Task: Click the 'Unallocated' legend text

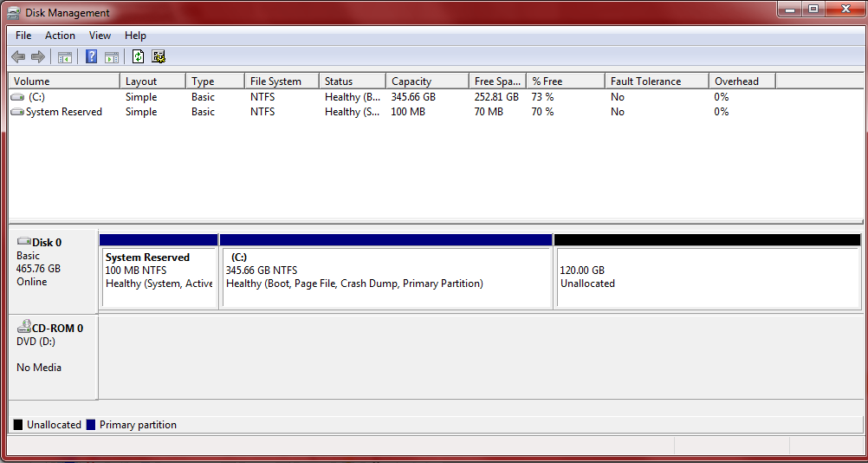Action: click(x=55, y=425)
